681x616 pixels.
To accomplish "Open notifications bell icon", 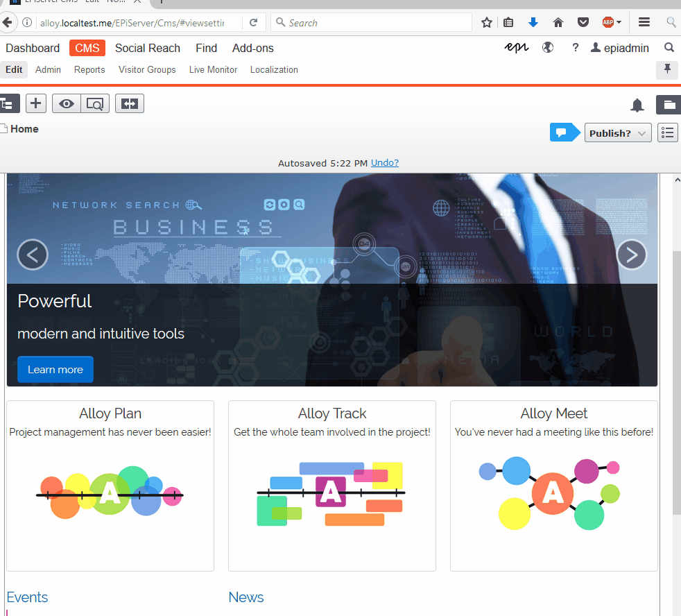I will coord(637,105).
